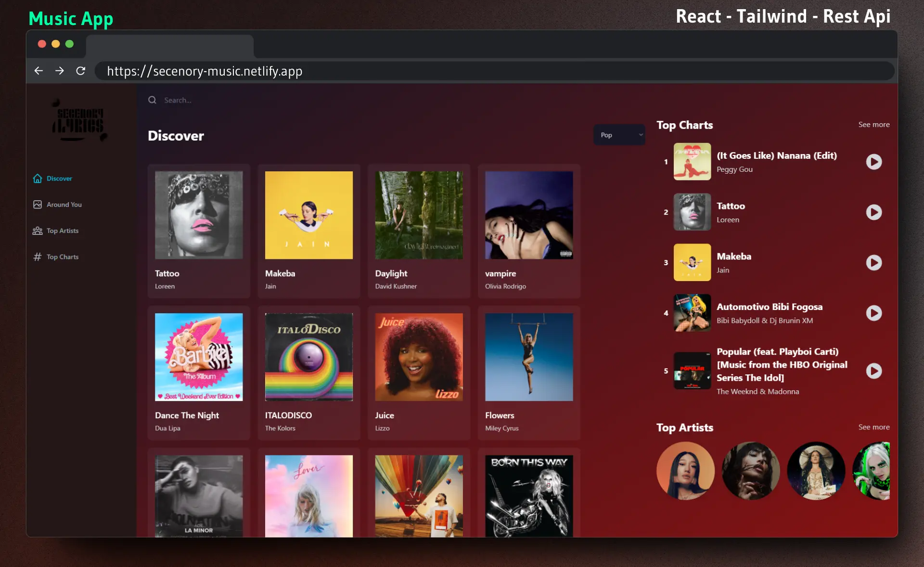Click the browser back arrow icon
Viewport: 924px width, 567px height.
tap(38, 71)
